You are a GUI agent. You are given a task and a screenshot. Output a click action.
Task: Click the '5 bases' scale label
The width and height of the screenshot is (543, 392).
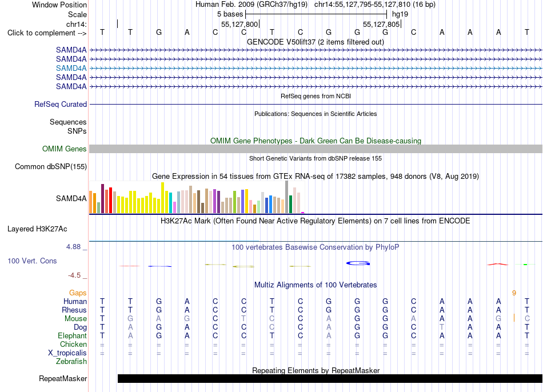pos(230,14)
